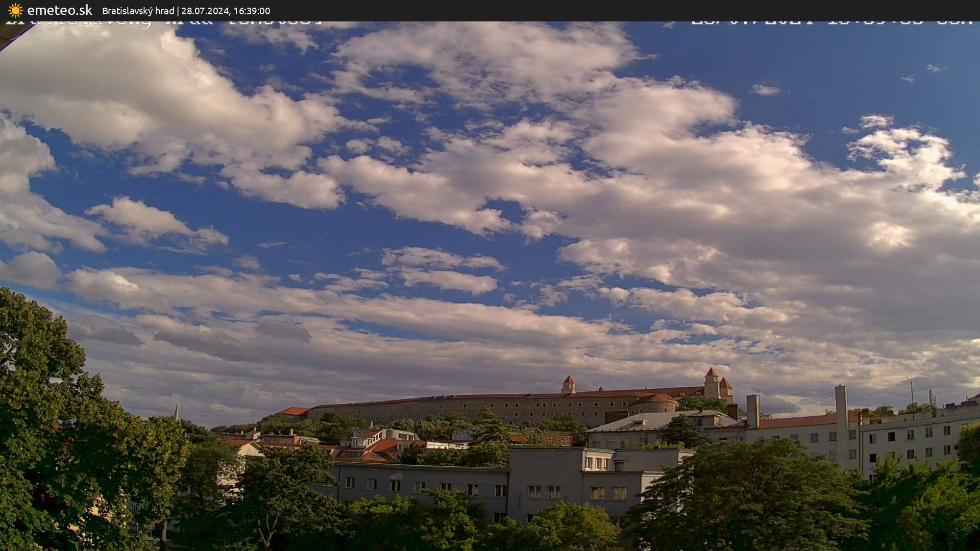Click the 28.07.2024 date in header
The image size is (980, 551).
(x=205, y=11)
